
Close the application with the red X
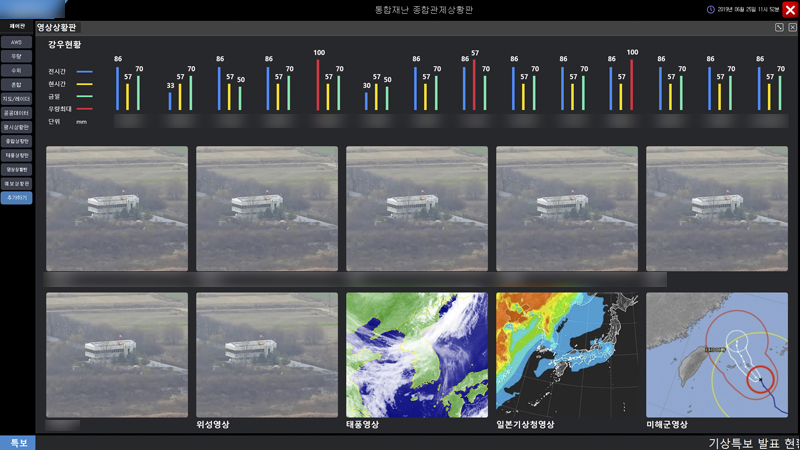[790, 10]
